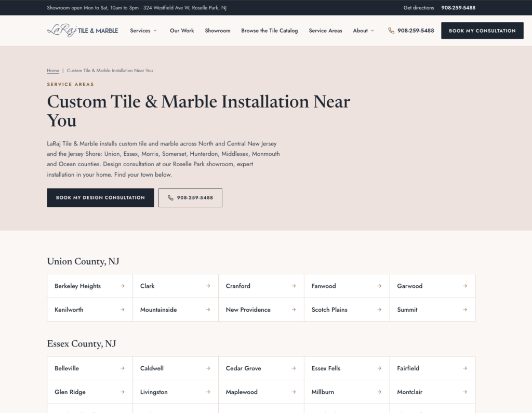Select the Fairfield town link

pos(433,368)
